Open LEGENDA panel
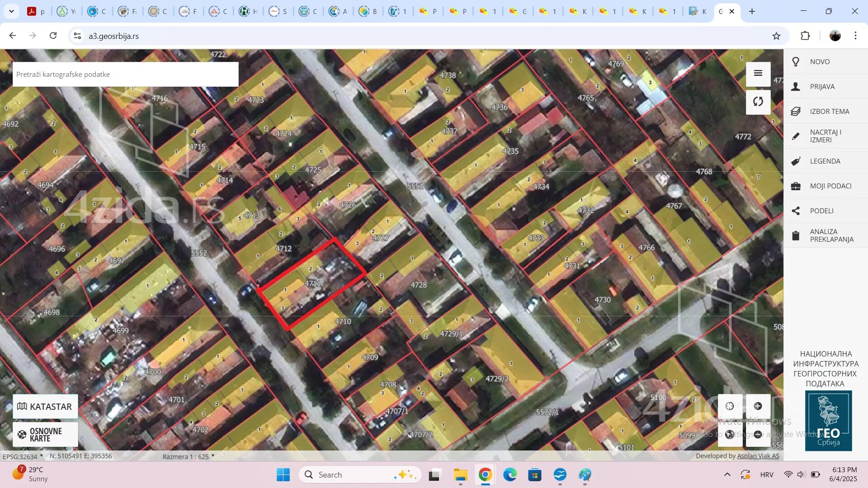 point(826,161)
